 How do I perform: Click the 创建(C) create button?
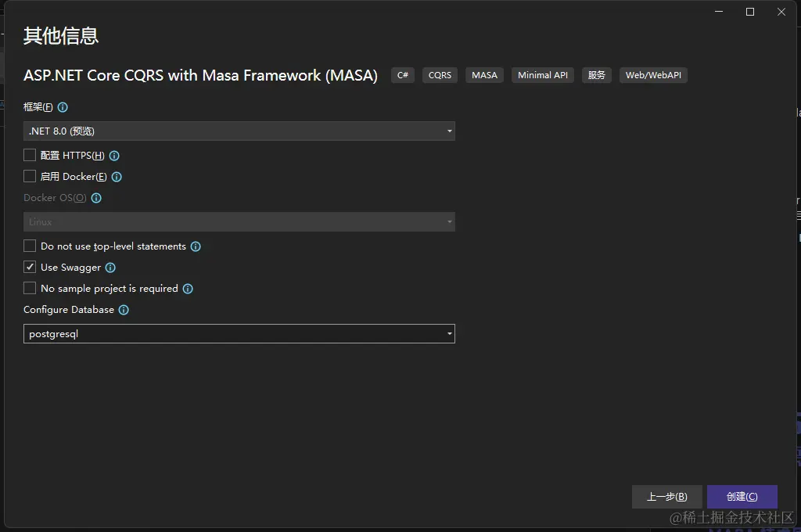point(742,497)
